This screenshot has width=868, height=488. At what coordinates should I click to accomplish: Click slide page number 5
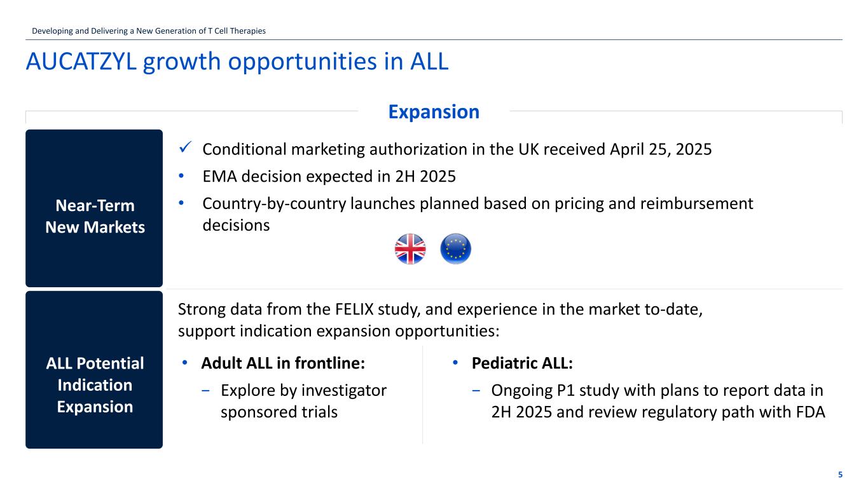tap(840, 475)
